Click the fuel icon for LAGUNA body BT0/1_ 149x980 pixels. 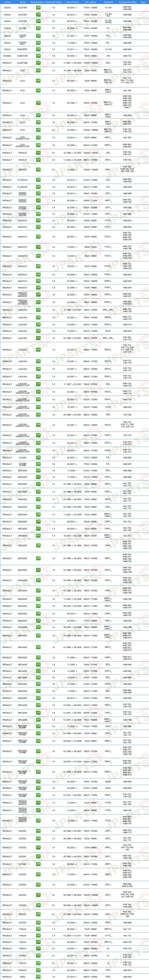[38, 331]
